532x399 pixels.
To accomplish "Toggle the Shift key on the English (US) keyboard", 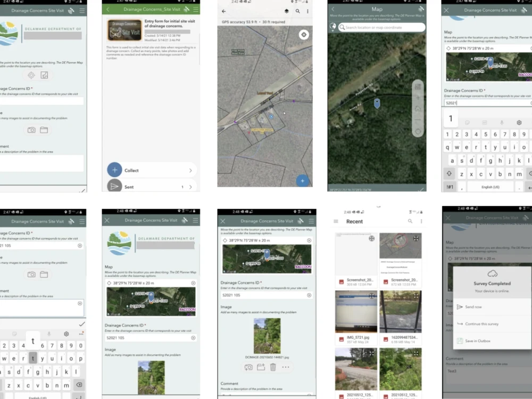I will point(449,174).
